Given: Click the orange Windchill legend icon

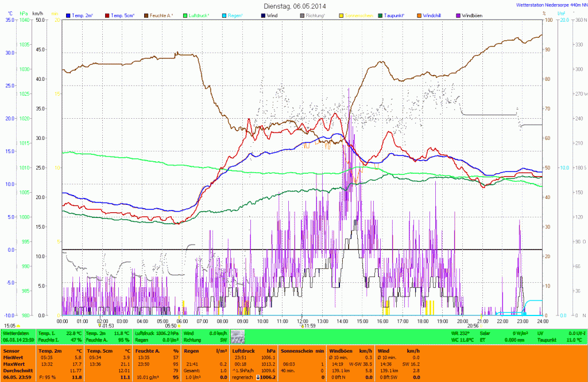Looking at the screenshot, I should [x=419, y=15].
